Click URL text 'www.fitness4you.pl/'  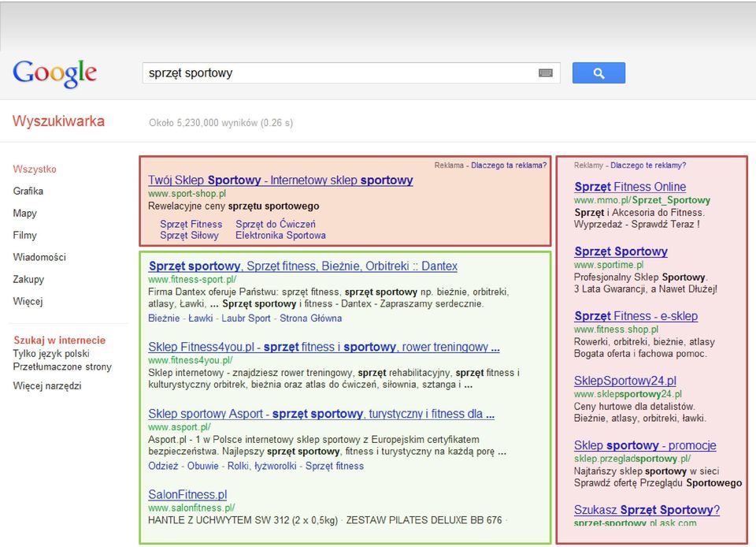[191, 360]
